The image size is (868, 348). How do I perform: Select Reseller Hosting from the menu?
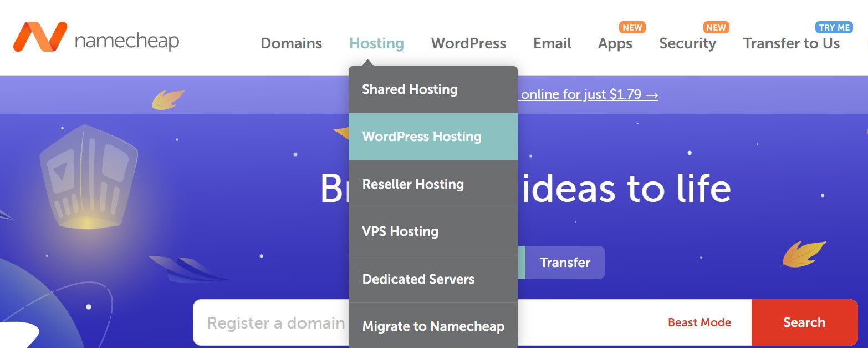coord(412,184)
